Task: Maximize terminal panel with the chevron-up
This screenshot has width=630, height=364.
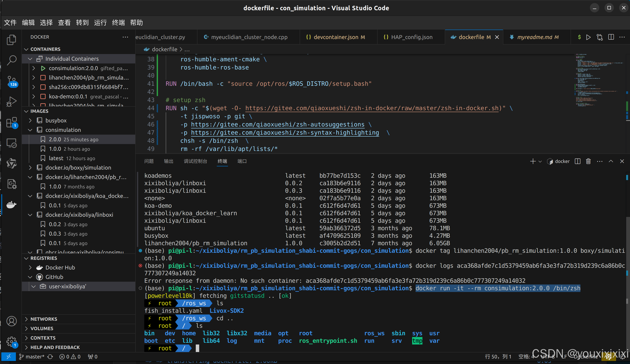Action: coord(611,161)
